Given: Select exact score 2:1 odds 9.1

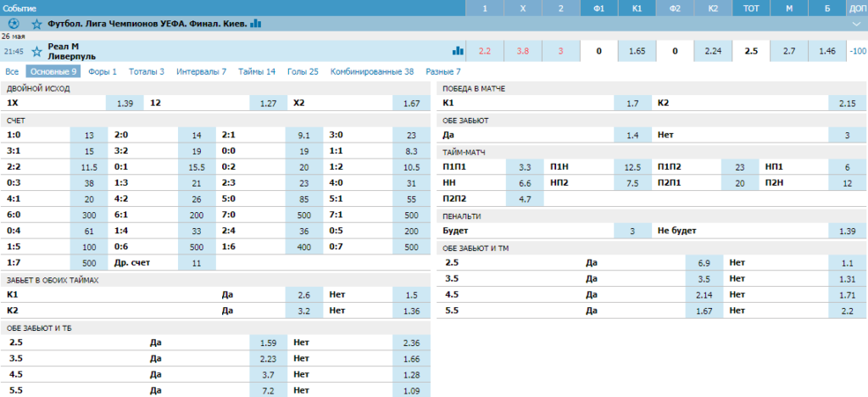Looking at the screenshot, I should [303, 135].
